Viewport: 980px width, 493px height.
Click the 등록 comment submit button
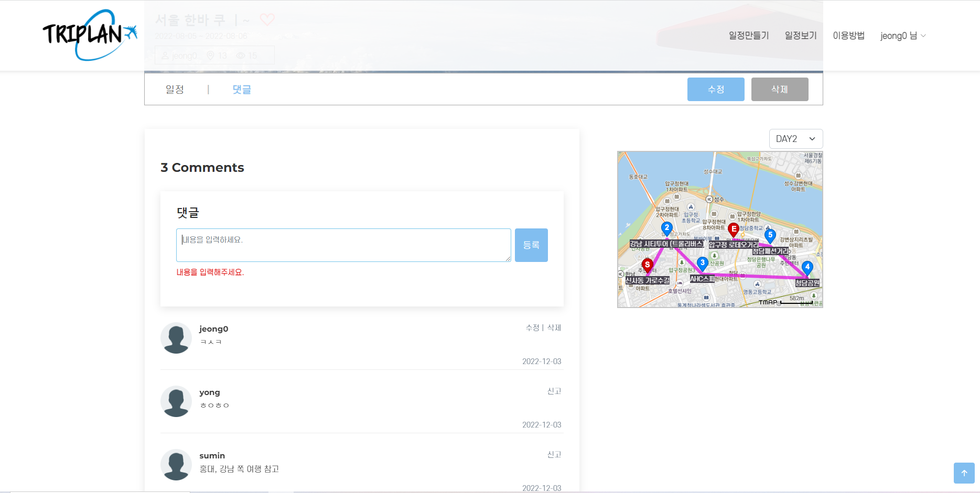coord(531,245)
